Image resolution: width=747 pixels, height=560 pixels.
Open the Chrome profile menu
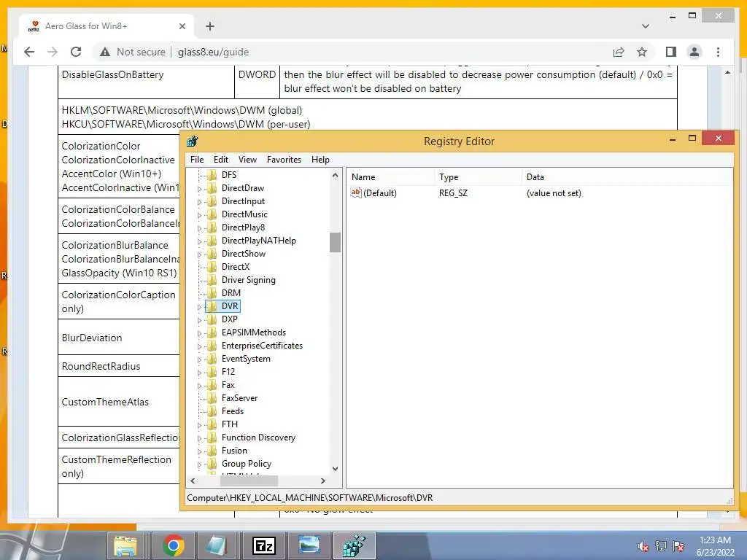[694, 52]
